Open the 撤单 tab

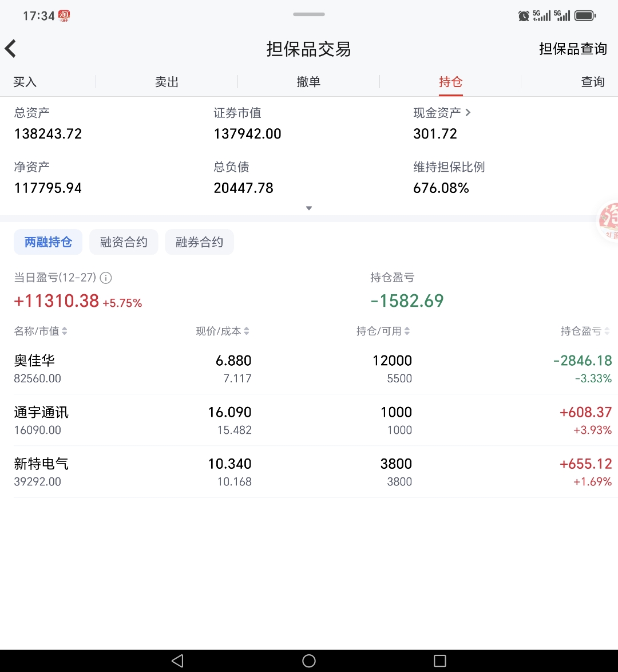(x=308, y=82)
